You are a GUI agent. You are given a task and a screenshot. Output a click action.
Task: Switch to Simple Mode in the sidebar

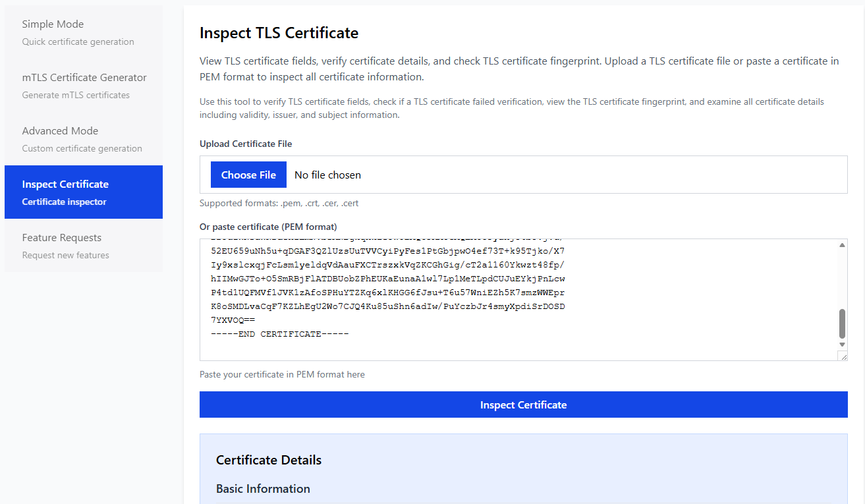(53, 24)
